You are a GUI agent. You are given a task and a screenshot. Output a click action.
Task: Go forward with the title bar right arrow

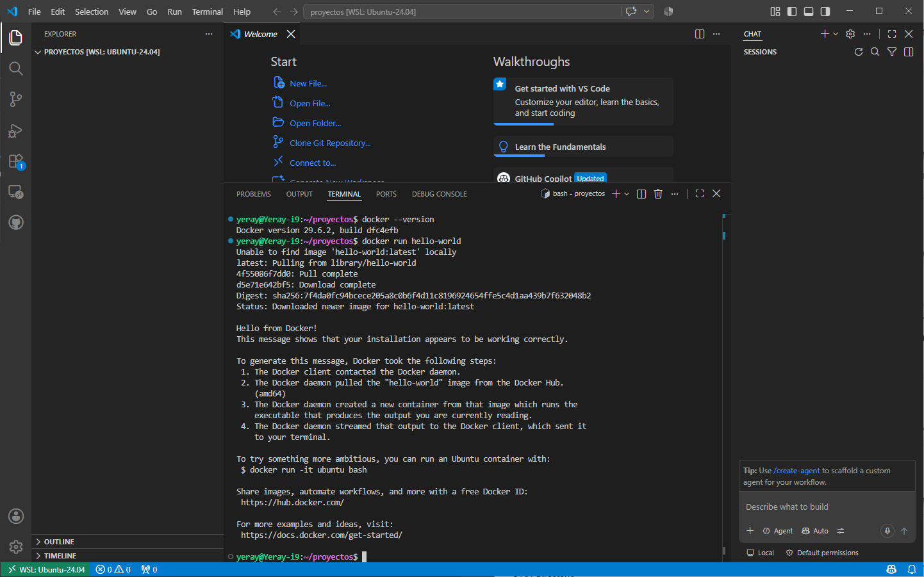(293, 12)
